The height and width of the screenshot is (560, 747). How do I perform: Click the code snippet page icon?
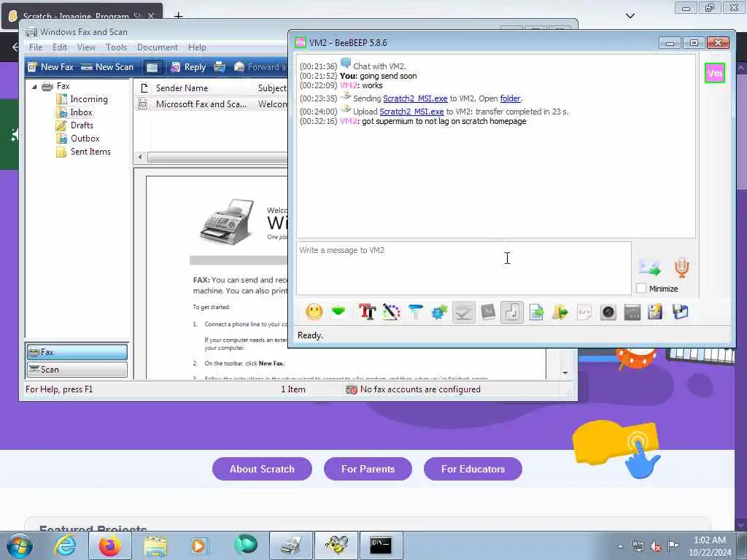(x=584, y=312)
